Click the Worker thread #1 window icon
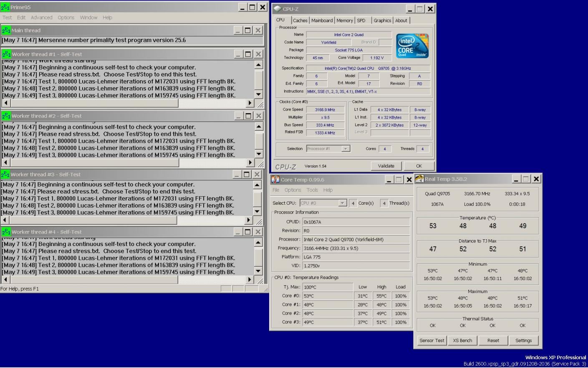This screenshot has width=588, height=368. tap(6, 54)
